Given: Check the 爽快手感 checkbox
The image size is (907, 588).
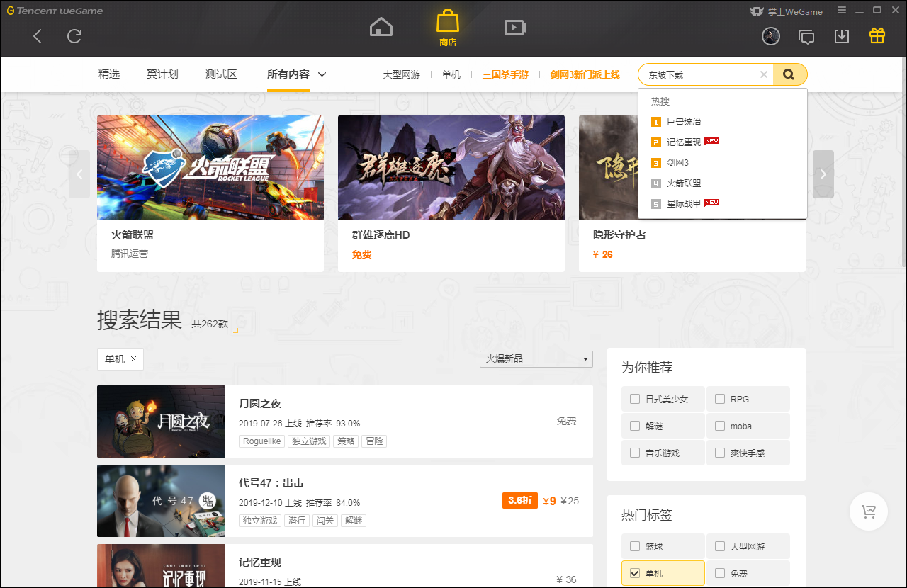Looking at the screenshot, I should [720, 453].
